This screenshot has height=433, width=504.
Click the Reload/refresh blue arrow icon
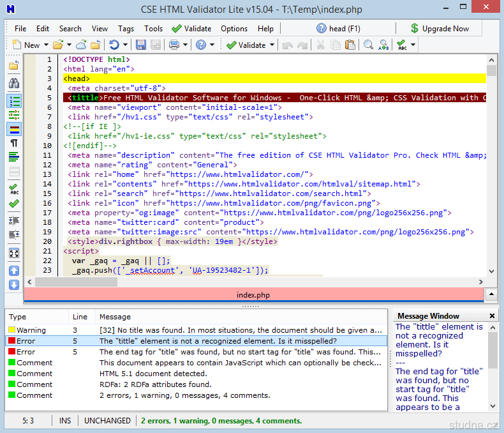[x=114, y=45]
